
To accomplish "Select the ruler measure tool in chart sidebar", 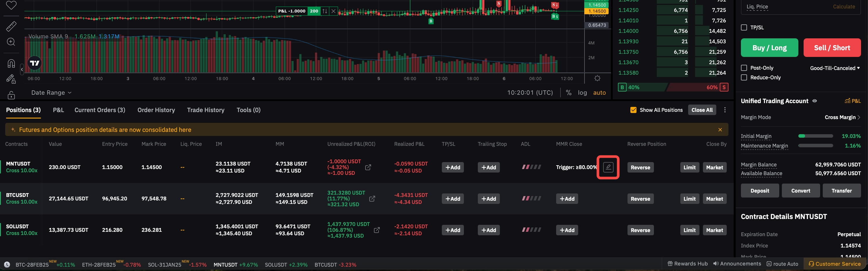I will (11, 26).
